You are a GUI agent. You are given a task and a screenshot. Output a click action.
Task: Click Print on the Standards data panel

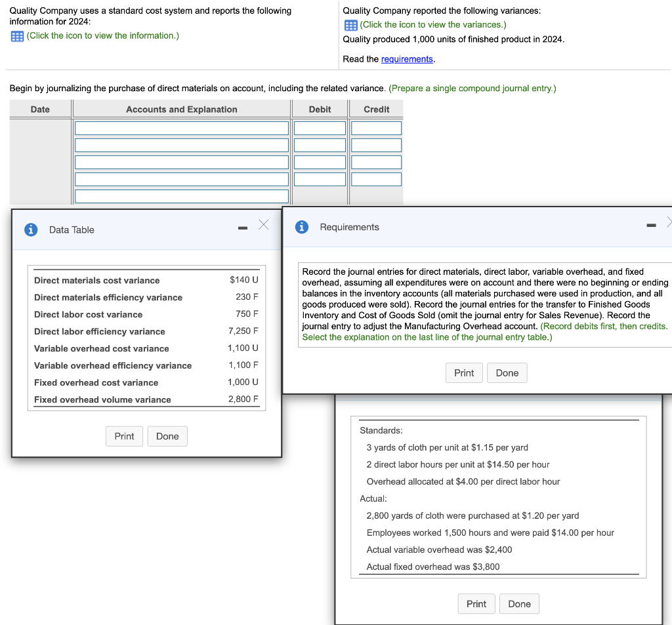coord(476,603)
